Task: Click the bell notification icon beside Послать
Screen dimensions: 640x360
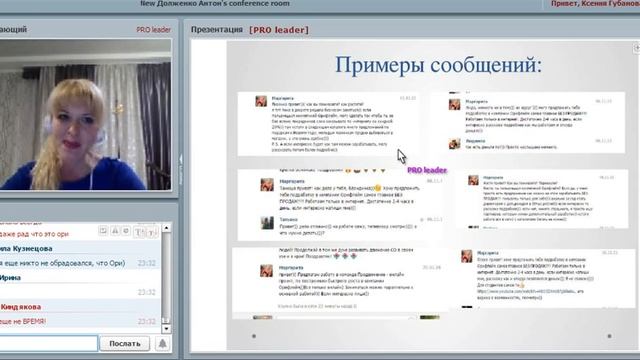Action: [162, 344]
